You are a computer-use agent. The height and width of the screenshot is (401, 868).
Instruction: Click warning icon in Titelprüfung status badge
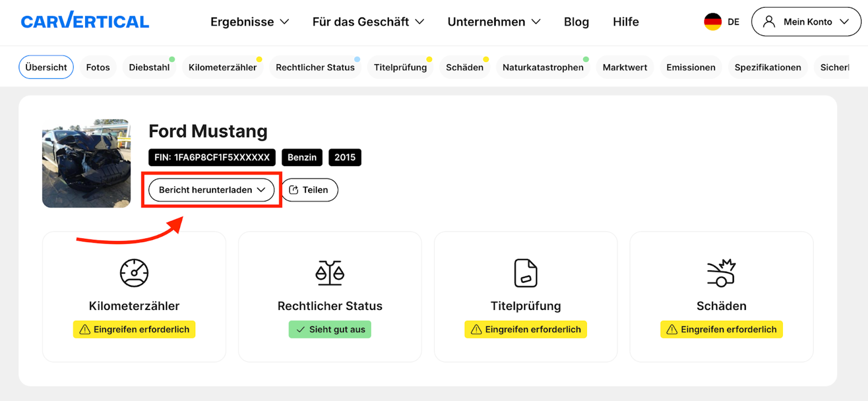point(476,329)
